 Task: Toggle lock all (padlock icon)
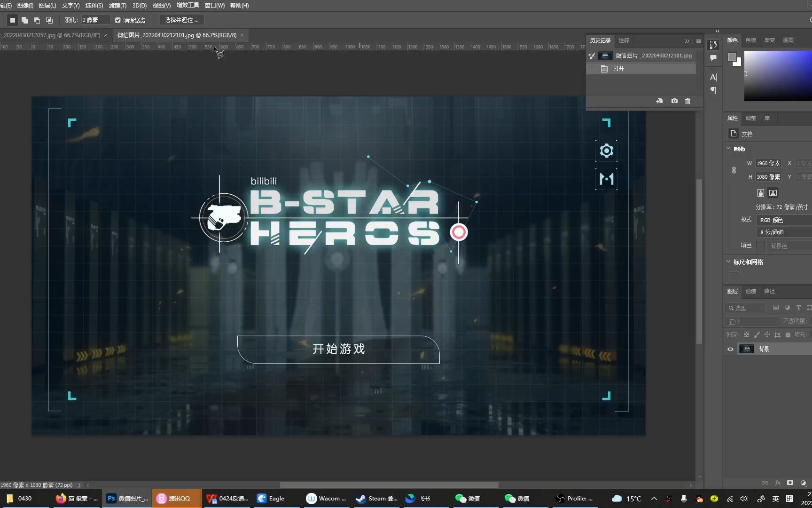click(x=788, y=334)
